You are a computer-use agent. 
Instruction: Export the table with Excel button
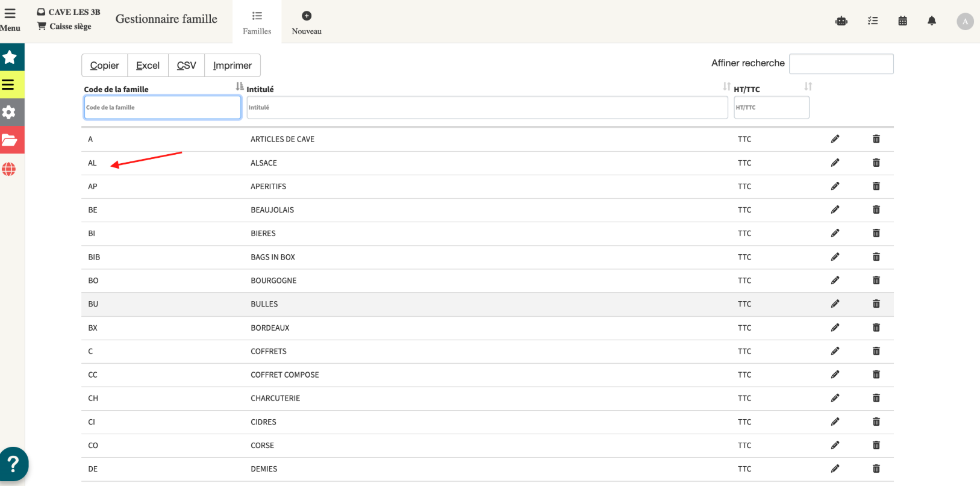click(148, 66)
